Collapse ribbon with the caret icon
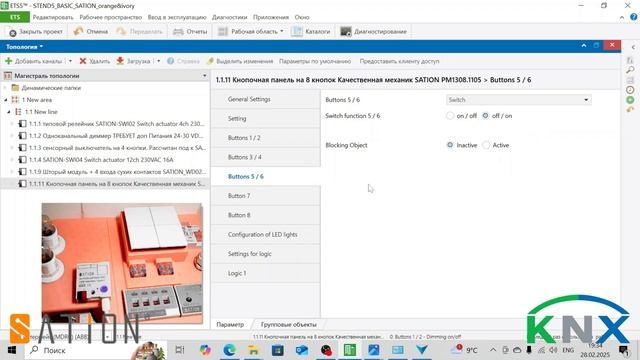This screenshot has width=640, height=360. [x=622, y=17]
